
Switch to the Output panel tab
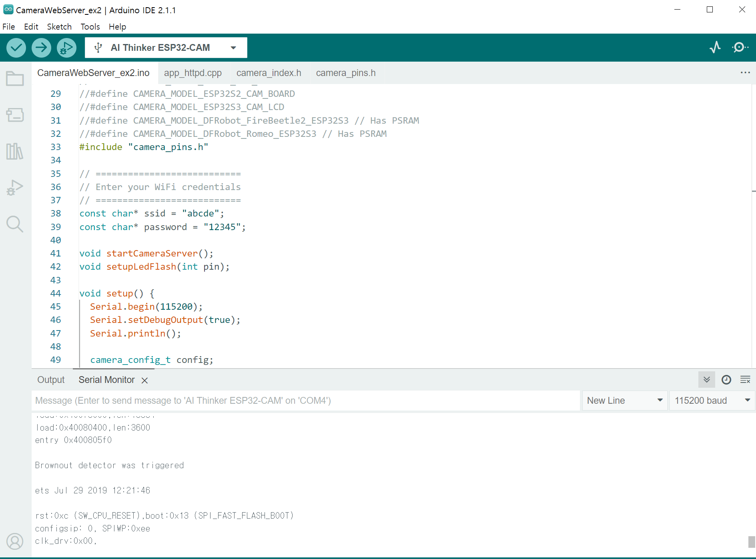51,380
